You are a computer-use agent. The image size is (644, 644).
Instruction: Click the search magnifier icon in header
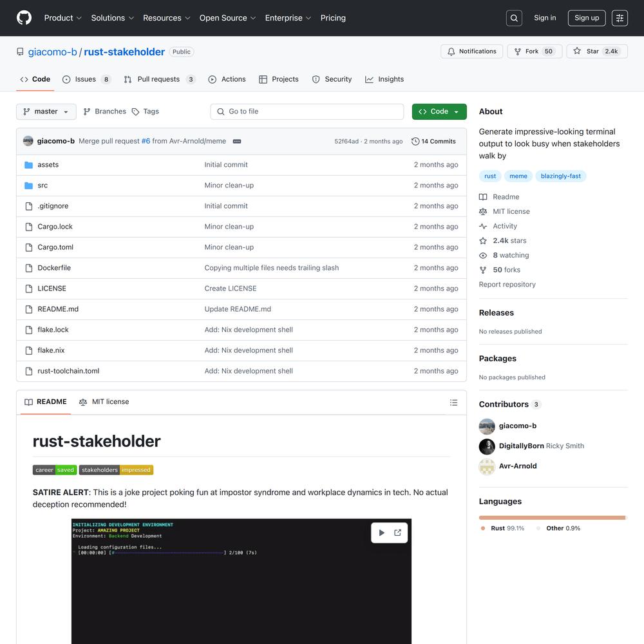(x=514, y=18)
